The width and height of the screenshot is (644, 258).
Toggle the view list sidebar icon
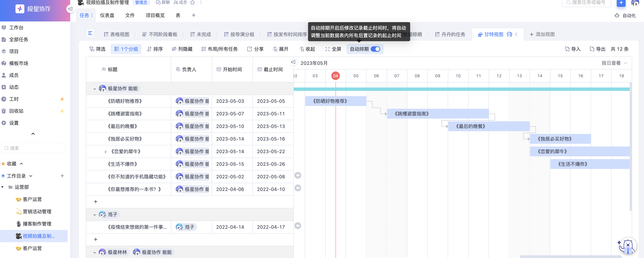click(x=90, y=33)
